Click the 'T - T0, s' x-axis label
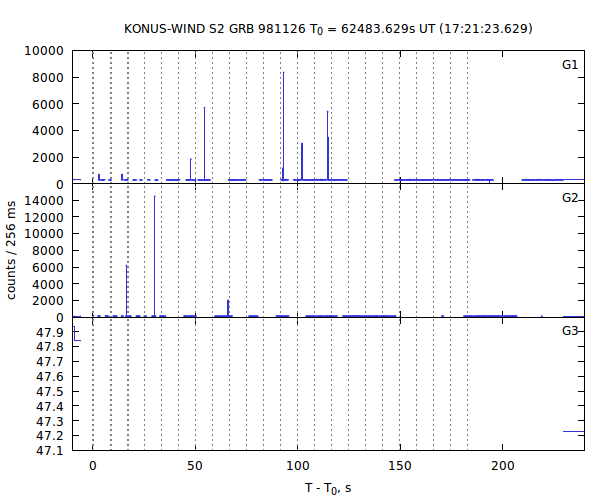 pyautogui.click(x=328, y=488)
